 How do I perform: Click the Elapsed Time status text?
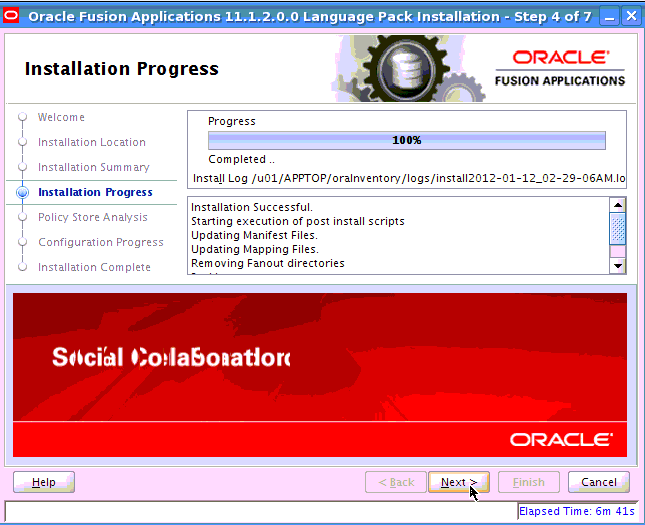(x=577, y=511)
